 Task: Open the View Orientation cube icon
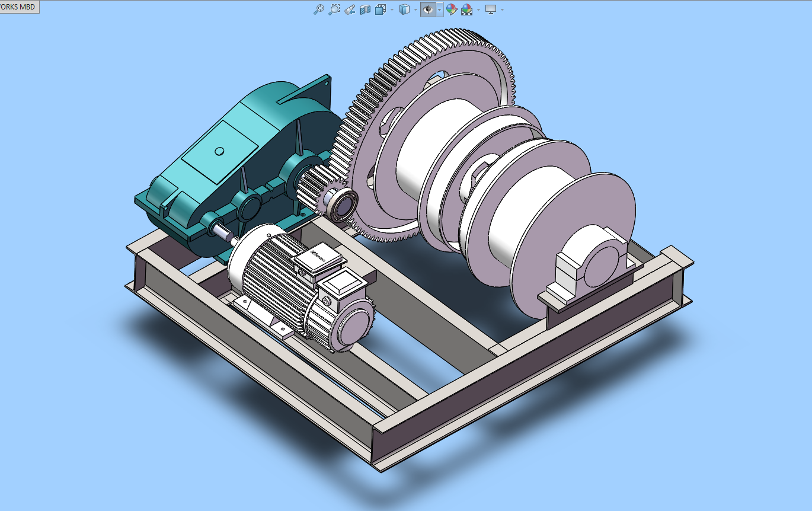[381, 9]
